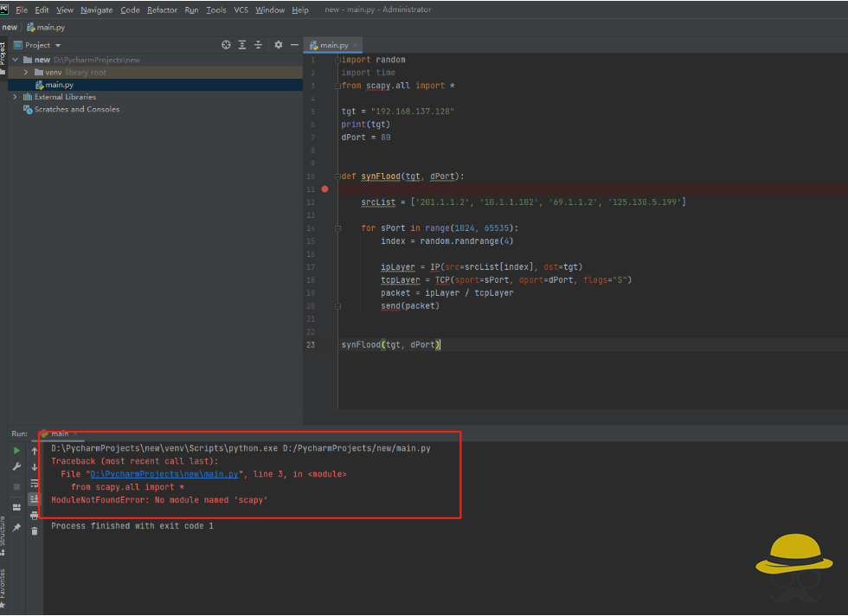
Task: Close the main run tab
Action: coord(75,433)
